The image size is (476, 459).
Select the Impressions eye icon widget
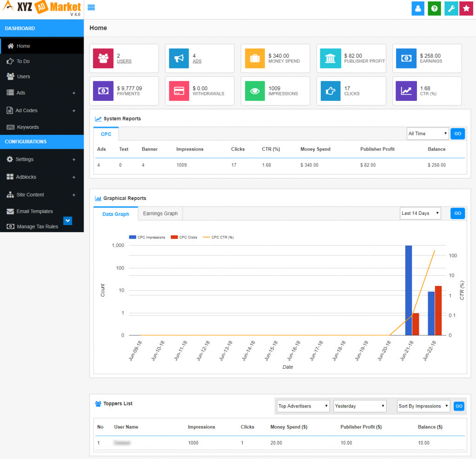254,91
